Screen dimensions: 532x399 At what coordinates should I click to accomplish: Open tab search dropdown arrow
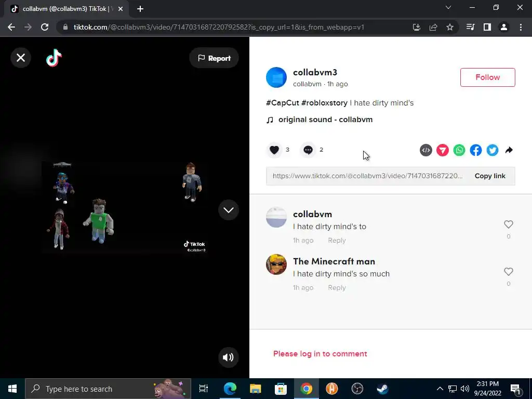(x=448, y=7)
